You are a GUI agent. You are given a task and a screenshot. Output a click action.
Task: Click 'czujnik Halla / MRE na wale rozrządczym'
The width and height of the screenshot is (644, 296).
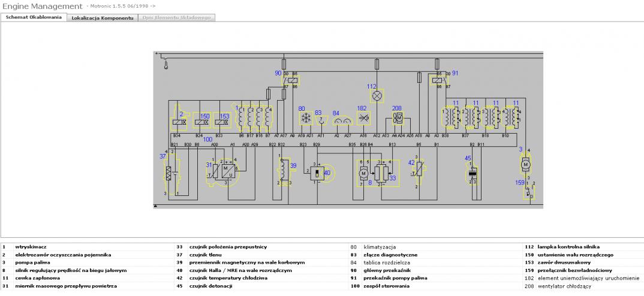240,271
